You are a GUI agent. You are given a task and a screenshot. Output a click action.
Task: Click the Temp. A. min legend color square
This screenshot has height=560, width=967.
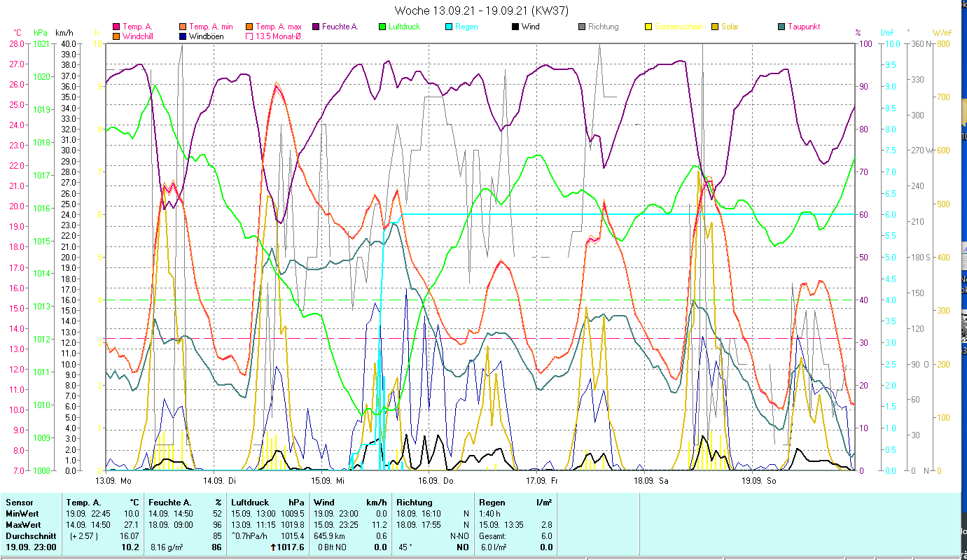tap(183, 27)
